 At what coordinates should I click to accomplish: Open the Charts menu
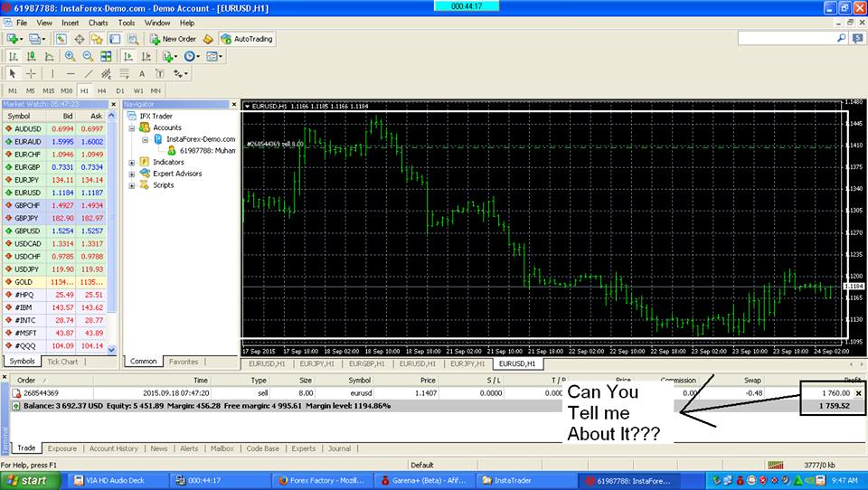pyautogui.click(x=98, y=23)
